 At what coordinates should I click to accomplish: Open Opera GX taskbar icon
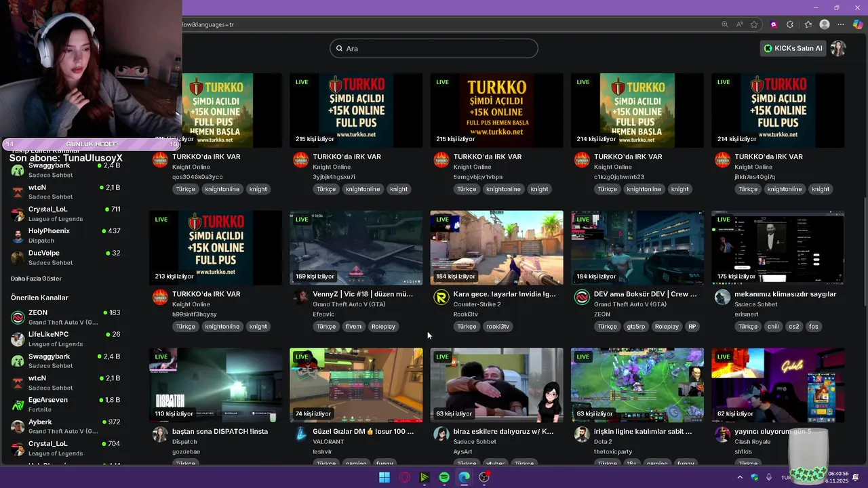coord(405,477)
